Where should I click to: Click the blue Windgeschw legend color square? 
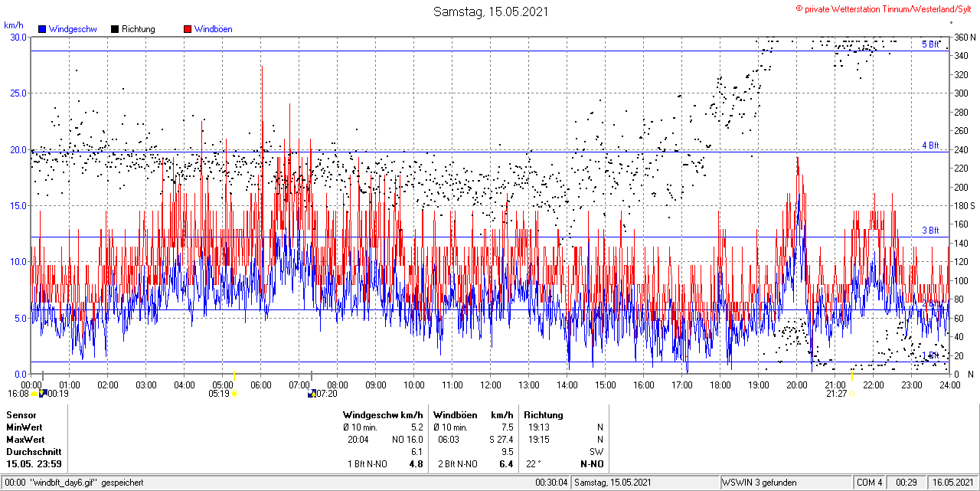(x=42, y=29)
